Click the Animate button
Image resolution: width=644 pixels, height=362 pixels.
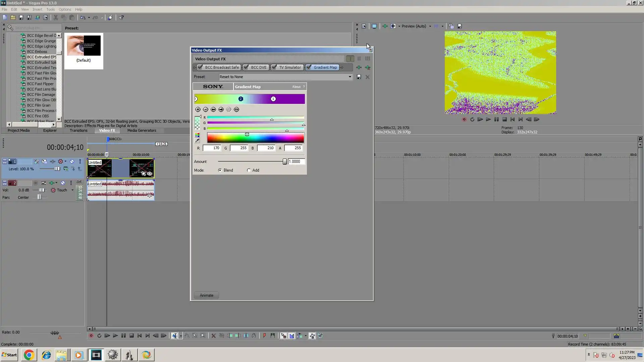pyautogui.click(x=206, y=295)
